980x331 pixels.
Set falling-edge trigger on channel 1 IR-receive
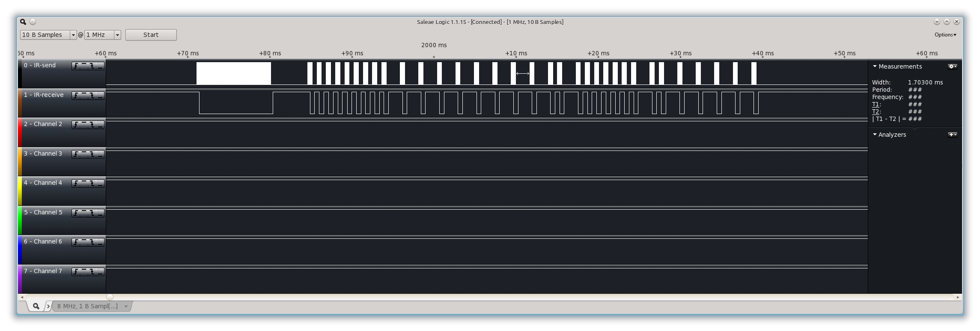[x=92, y=96]
